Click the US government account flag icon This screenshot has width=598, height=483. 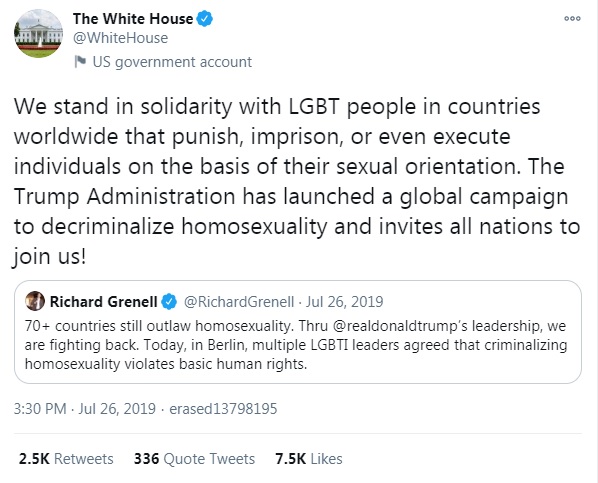80,61
